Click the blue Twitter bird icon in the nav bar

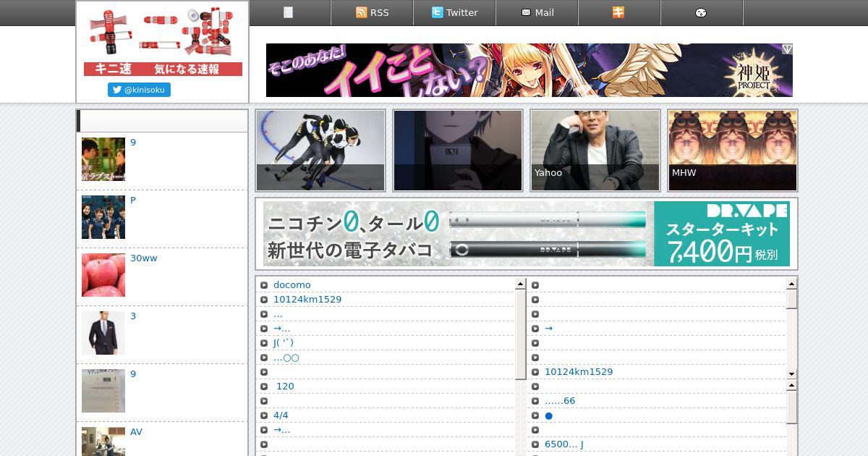point(437,12)
